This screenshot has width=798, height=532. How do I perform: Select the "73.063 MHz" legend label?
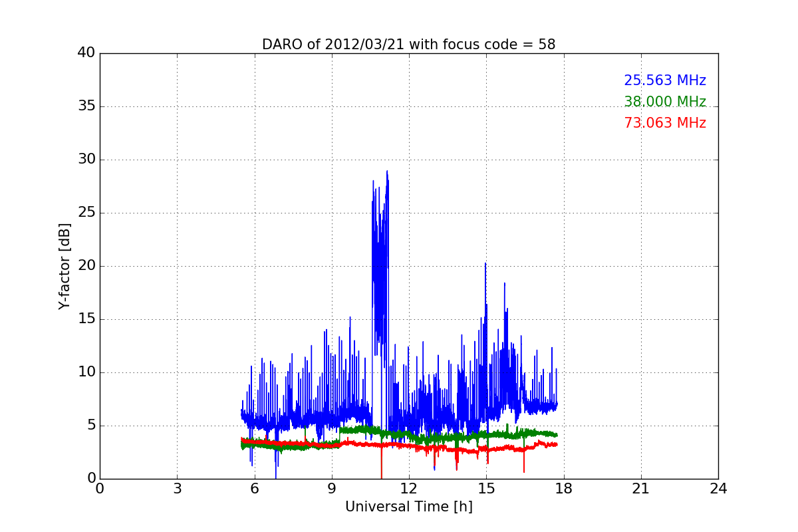point(665,123)
